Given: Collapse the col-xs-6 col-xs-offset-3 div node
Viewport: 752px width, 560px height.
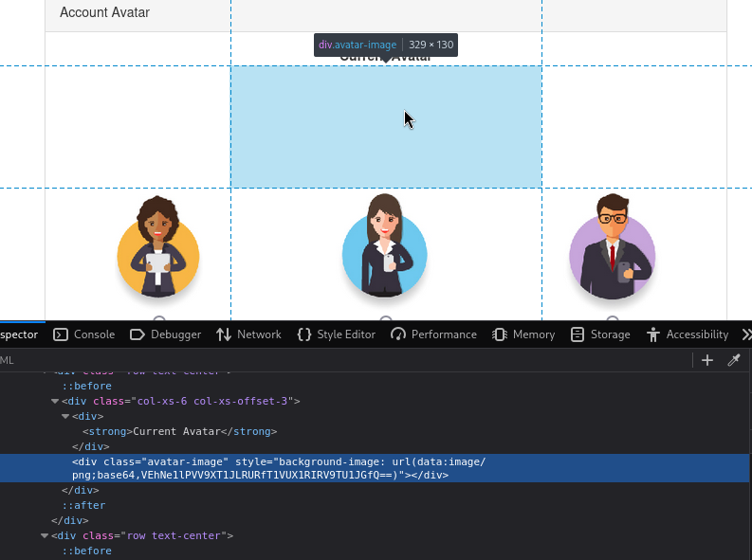Looking at the screenshot, I should click(55, 402).
